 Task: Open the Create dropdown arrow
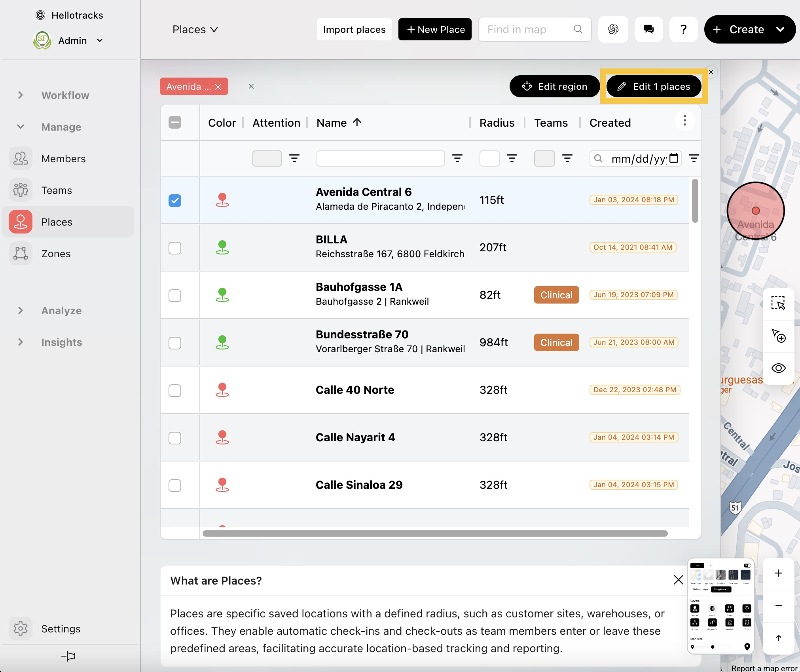click(780, 29)
